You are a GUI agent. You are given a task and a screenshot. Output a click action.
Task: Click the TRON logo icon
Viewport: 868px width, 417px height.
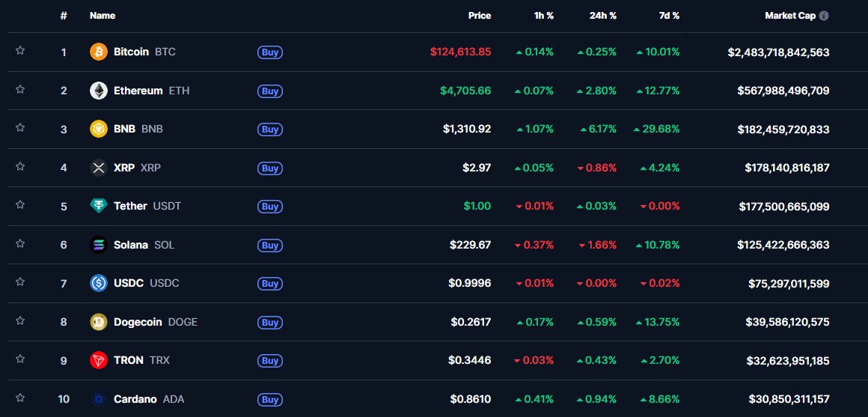click(99, 361)
